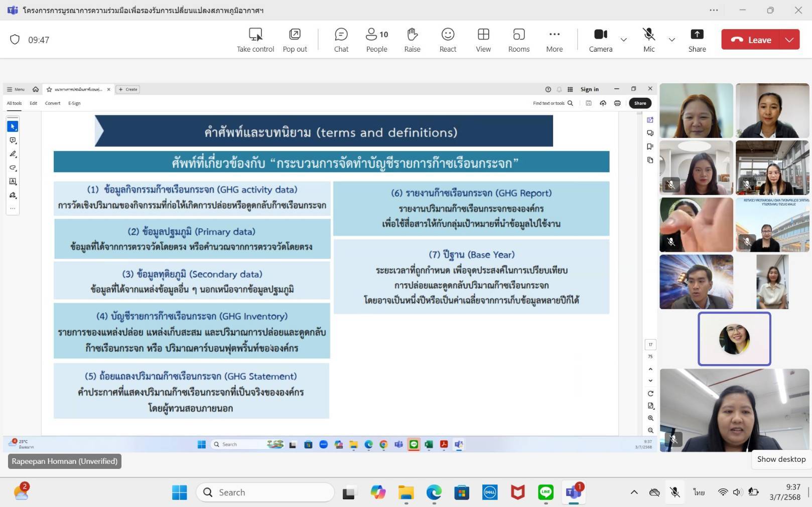Pop out the shared content window
Screen dimensions: 812x507
tap(295, 40)
